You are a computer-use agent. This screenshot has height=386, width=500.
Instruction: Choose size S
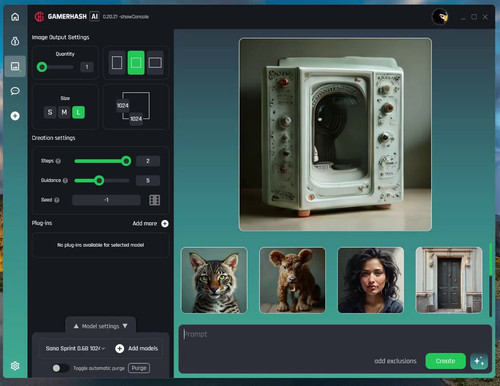(x=50, y=112)
